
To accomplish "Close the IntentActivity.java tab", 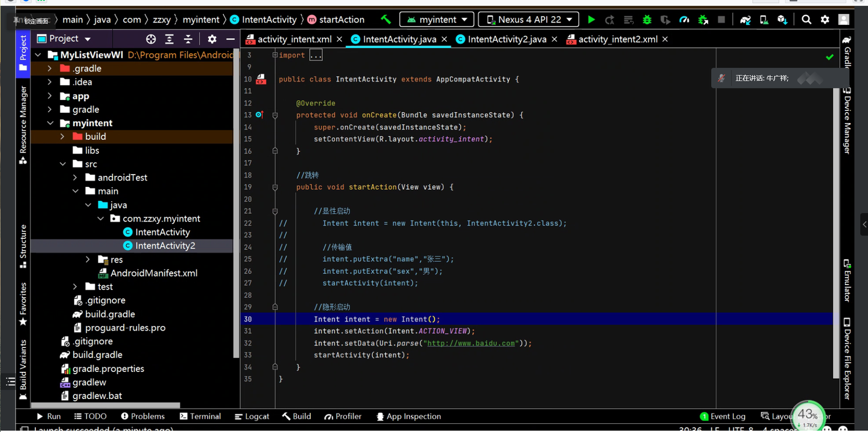I will pyautogui.click(x=444, y=39).
